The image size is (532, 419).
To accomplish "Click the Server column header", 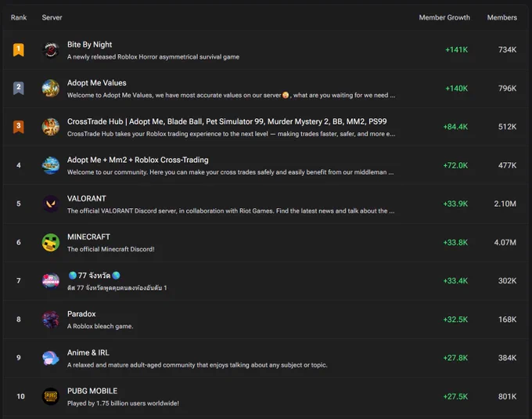I will (x=52, y=18).
